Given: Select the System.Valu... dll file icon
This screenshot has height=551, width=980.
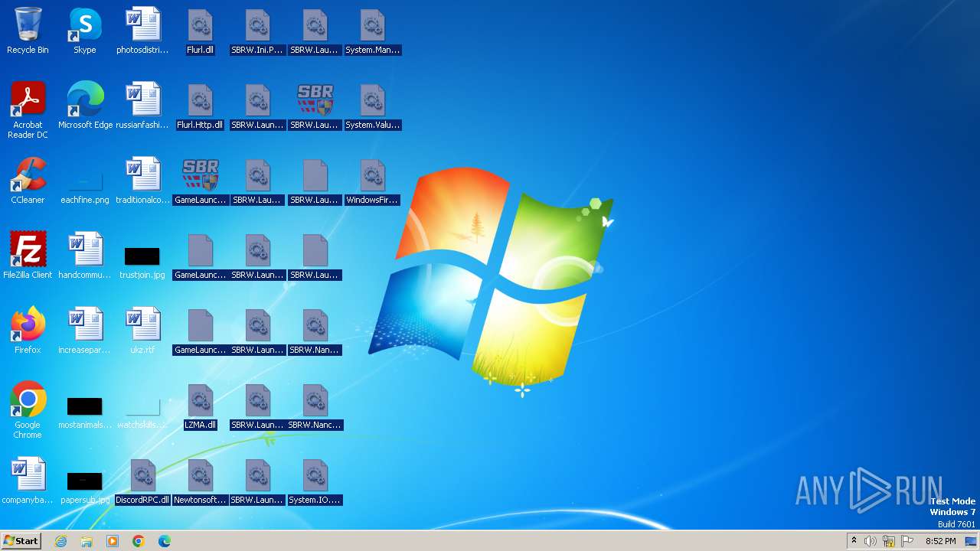Looking at the screenshot, I should pyautogui.click(x=372, y=106).
